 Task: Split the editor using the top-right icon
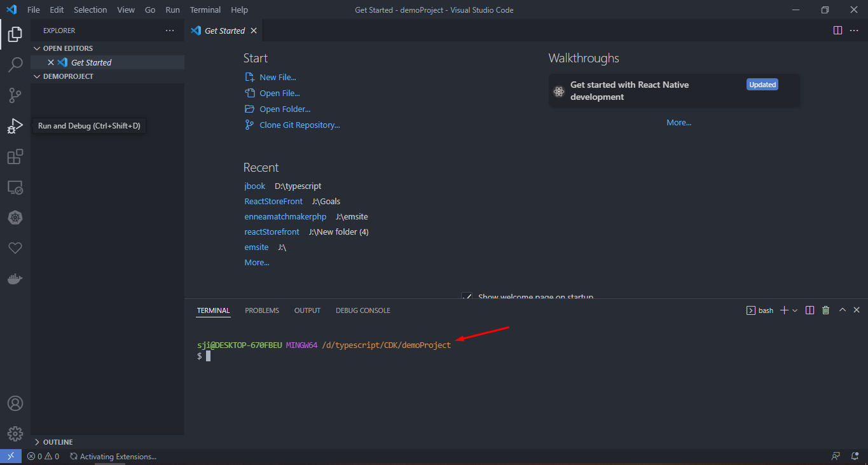pos(837,30)
